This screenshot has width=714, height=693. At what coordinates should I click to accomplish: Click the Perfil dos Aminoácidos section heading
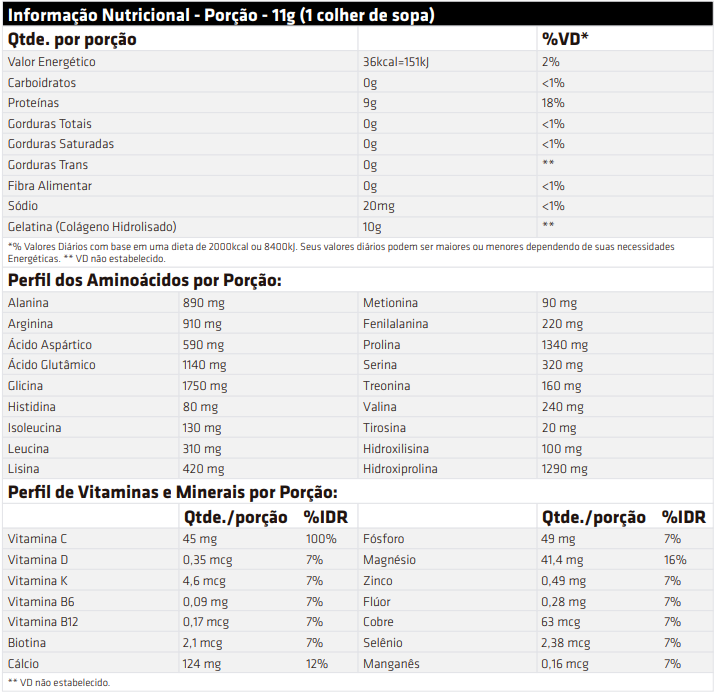(x=145, y=280)
